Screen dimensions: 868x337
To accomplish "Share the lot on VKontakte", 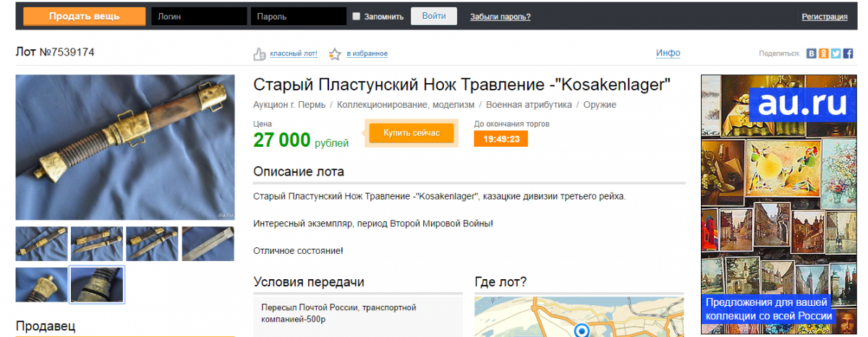I will [812, 54].
